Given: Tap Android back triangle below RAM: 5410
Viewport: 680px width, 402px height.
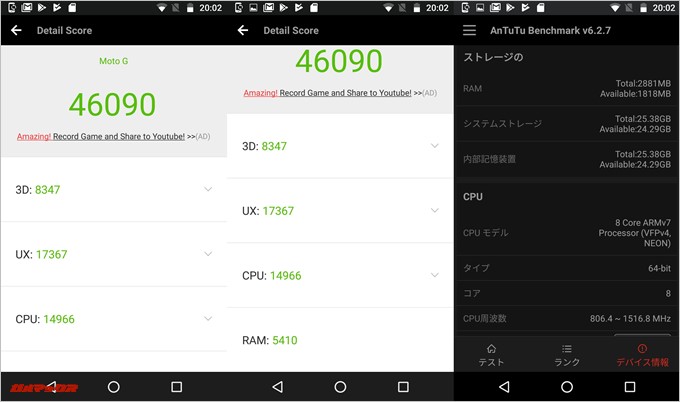Looking at the screenshot, I should (x=278, y=387).
